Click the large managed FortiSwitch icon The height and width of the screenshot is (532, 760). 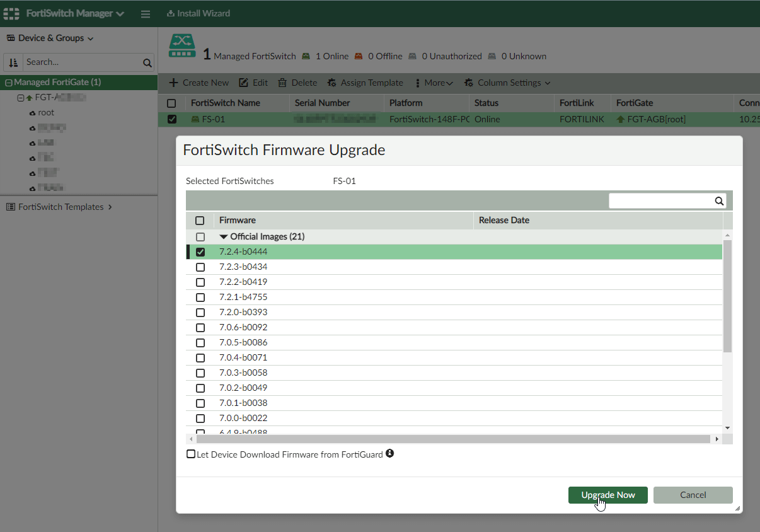pyautogui.click(x=182, y=46)
